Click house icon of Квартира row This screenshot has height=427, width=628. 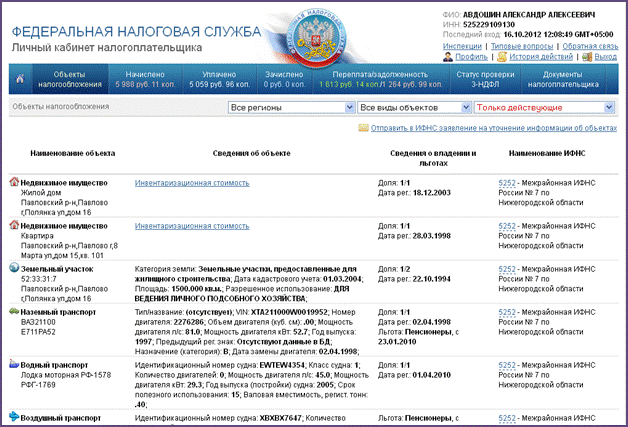pyautogui.click(x=14, y=225)
